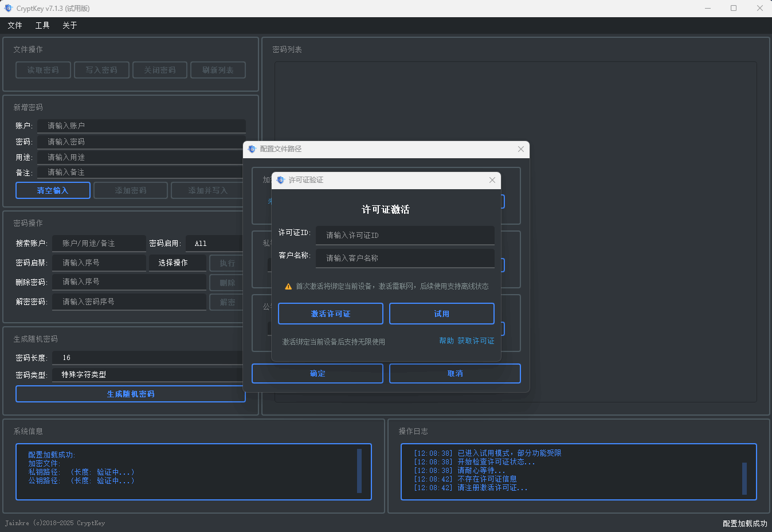The width and height of the screenshot is (772, 532).
Task: Click log line '开始检查许可证状态...'
Action: 496,462
